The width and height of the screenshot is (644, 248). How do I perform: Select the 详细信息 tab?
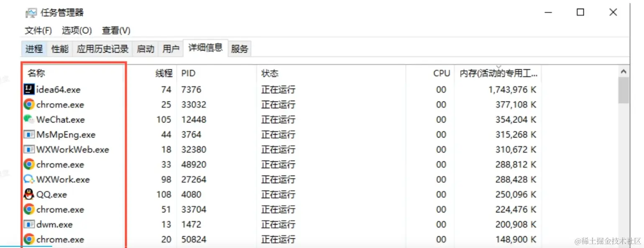click(x=205, y=48)
